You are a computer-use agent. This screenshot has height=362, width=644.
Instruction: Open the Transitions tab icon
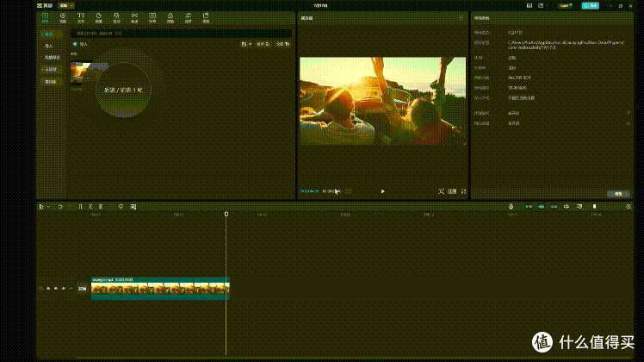[134, 18]
